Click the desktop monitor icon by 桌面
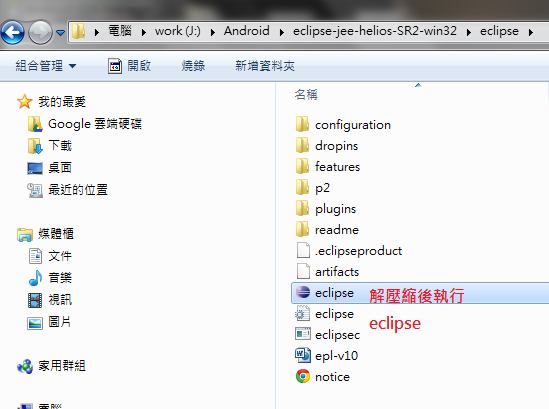This screenshot has width=549, height=409. tap(35, 168)
